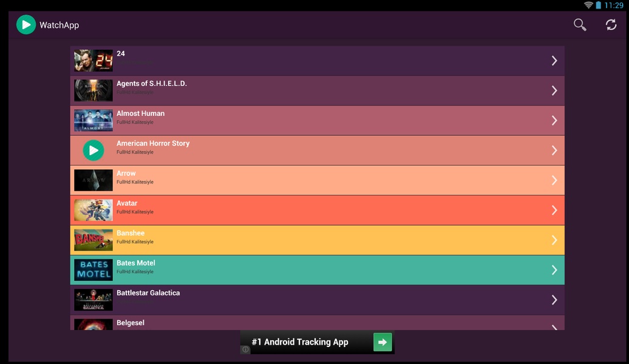This screenshot has width=629, height=364.
Task: Select the 'American Horror Story' title
Action: click(153, 143)
